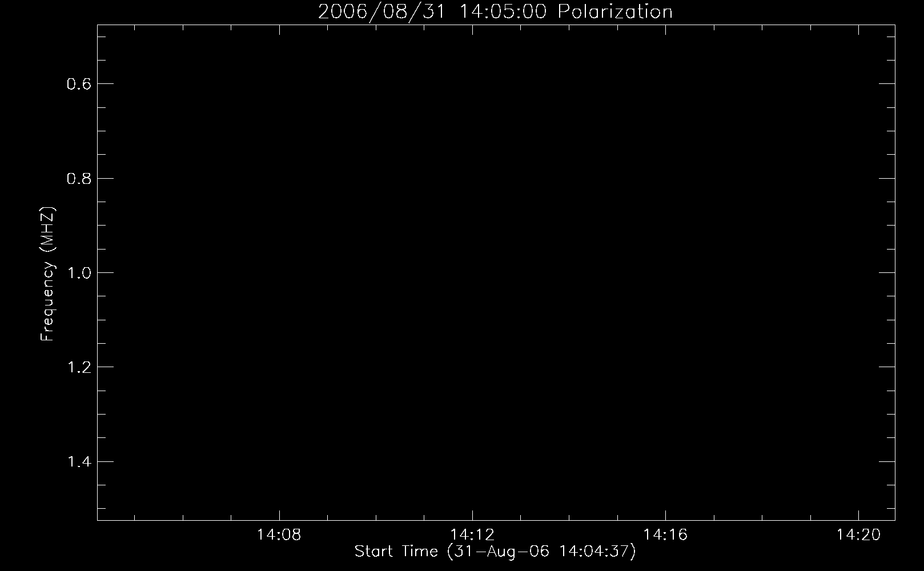Select the 'Frequency (MHZ)' axis label

[47, 274]
